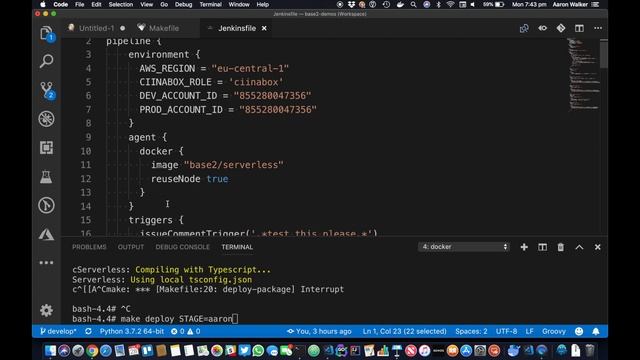Open the Search view in the activity bar
640x360 pixels.
(x=47, y=61)
